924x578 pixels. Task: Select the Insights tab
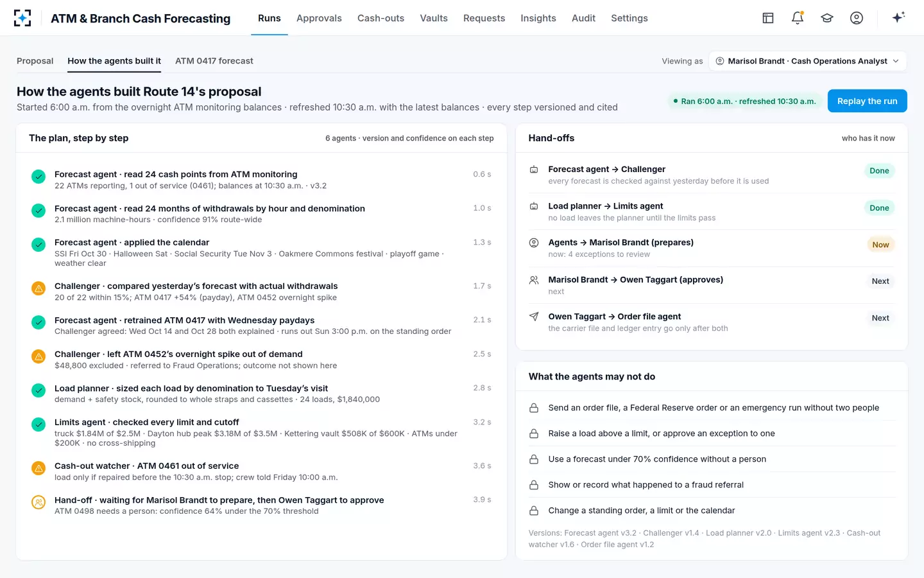click(x=538, y=18)
